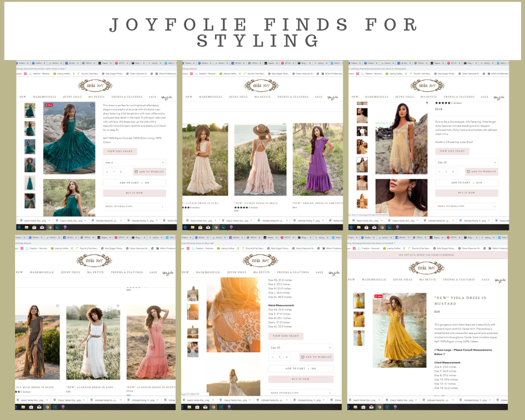Click heart icon on Catrin Dress in Ecru card
This screenshot has height=420, width=525.
tap(226, 124)
